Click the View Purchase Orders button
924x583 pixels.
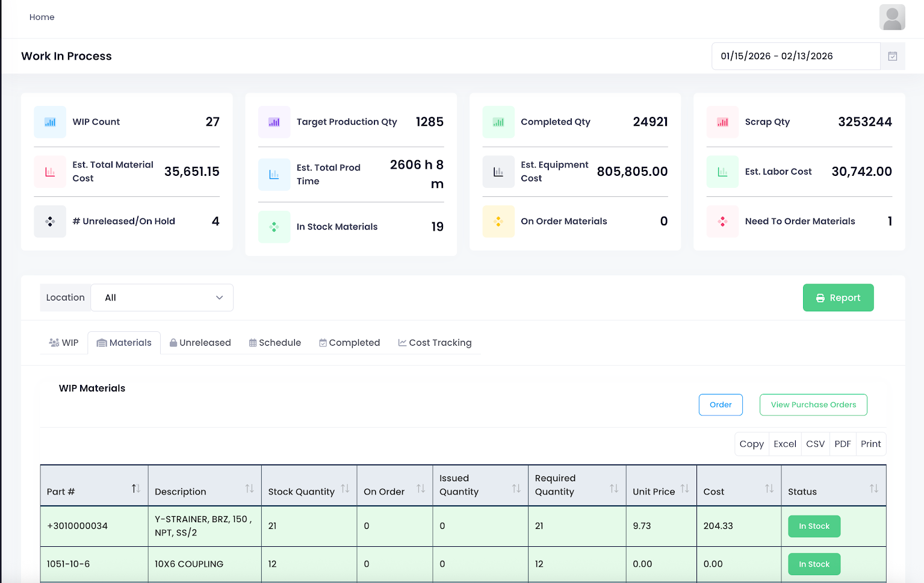(x=813, y=404)
